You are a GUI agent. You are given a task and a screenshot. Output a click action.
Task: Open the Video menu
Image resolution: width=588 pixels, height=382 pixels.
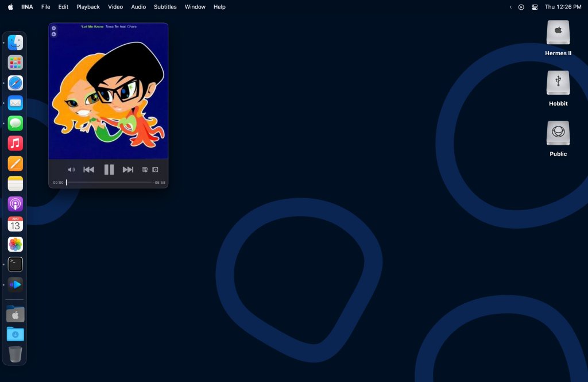click(x=115, y=7)
